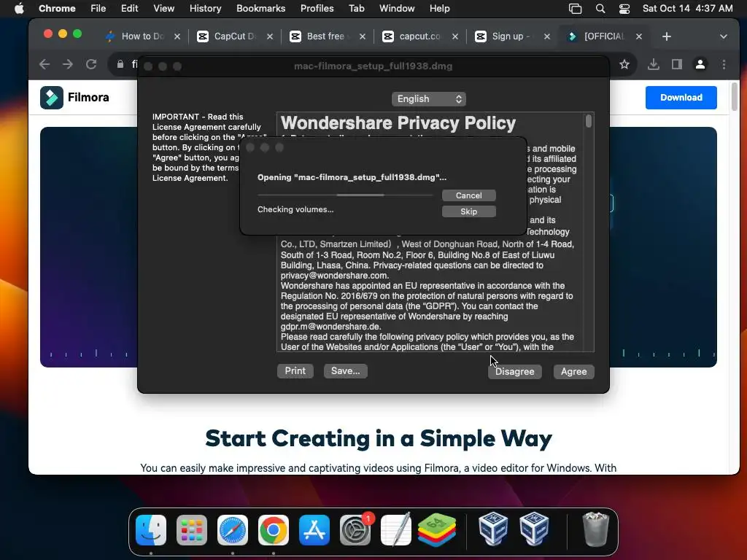The height and width of the screenshot is (560, 747).
Task: Open a new Chrome tab
Action: click(x=667, y=36)
